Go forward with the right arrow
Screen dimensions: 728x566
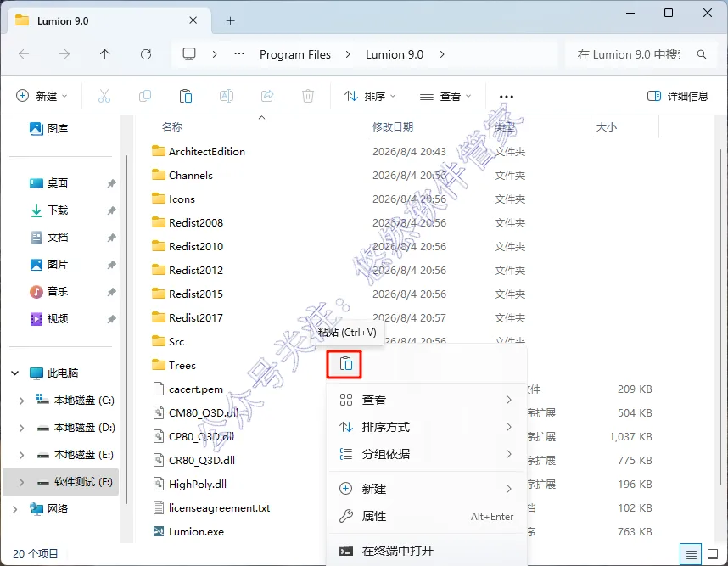tap(64, 54)
